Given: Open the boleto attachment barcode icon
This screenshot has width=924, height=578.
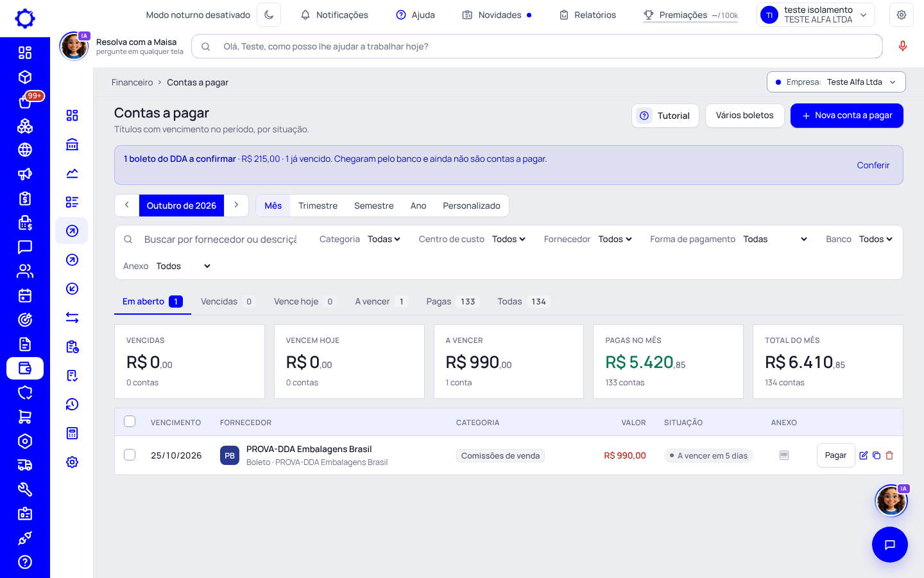Looking at the screenshot, I should 784,455.
